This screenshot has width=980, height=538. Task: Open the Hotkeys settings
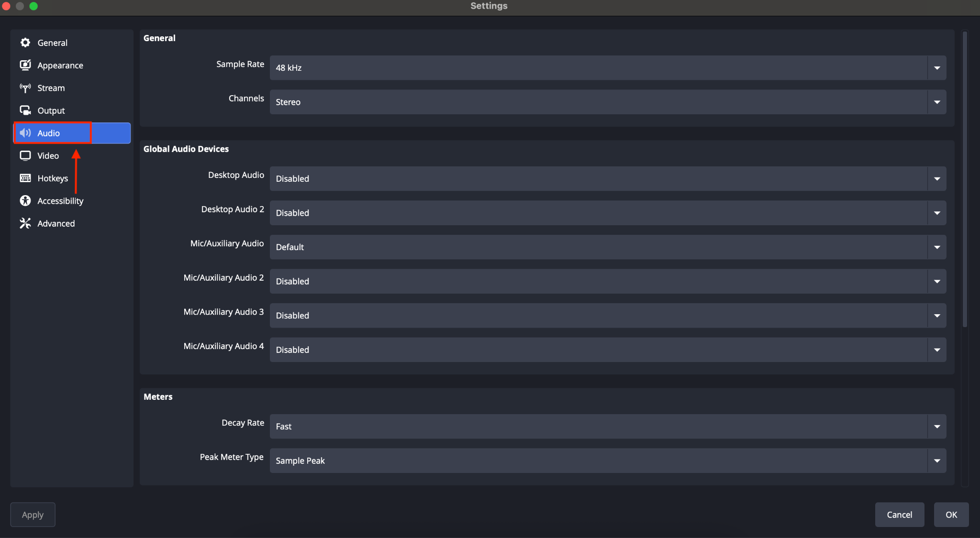72,178
